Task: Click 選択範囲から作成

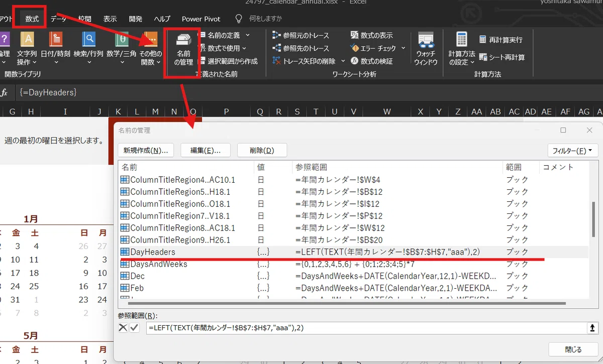Action: [228, 61]
